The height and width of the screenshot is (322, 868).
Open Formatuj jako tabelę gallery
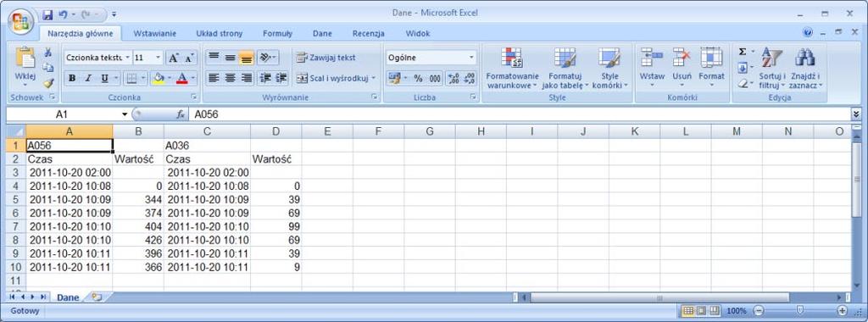(x=565, y=68)
